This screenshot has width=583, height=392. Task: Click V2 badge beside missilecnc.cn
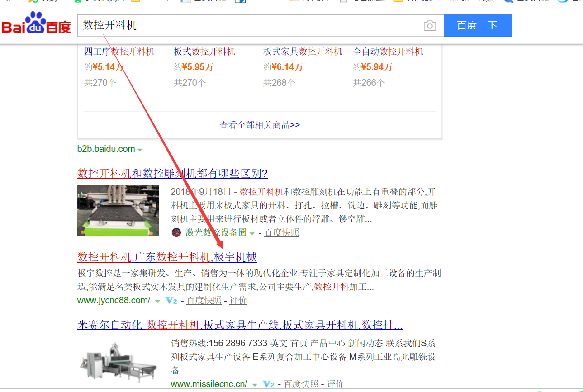pyautogui.click(x=268, y=384)
